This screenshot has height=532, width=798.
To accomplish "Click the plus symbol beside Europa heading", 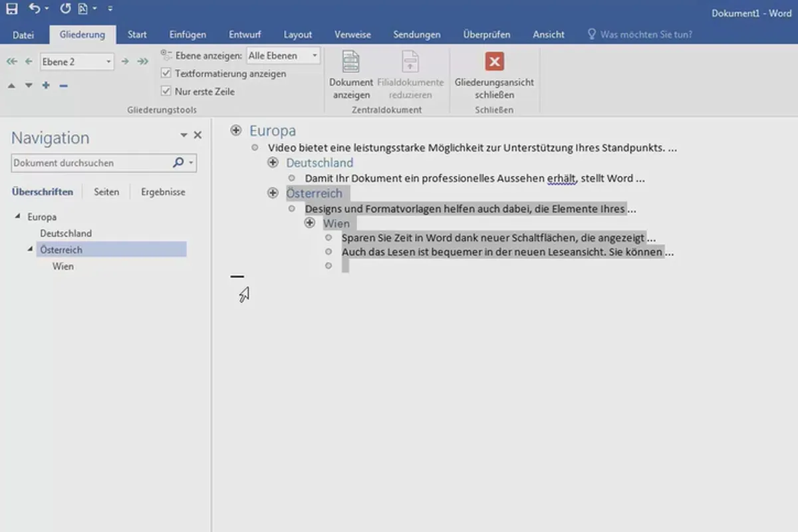I will pyautogui.click(x=235, y=130).
